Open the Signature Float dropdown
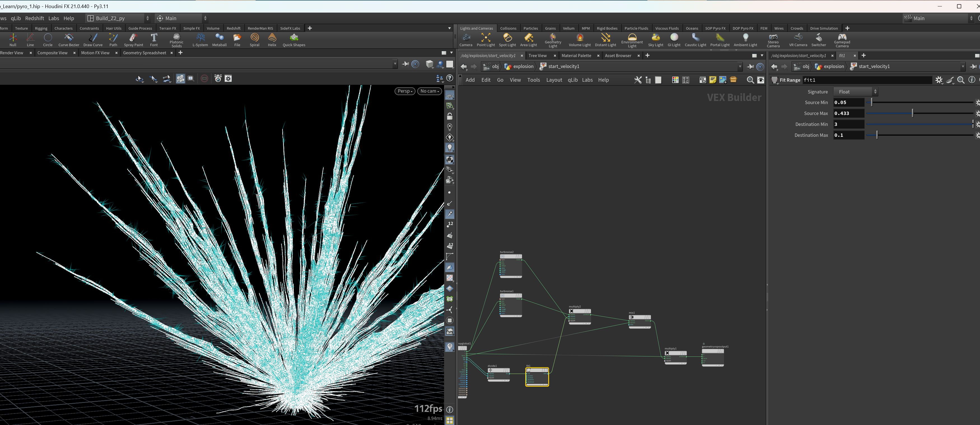 [x=856, y=91]
